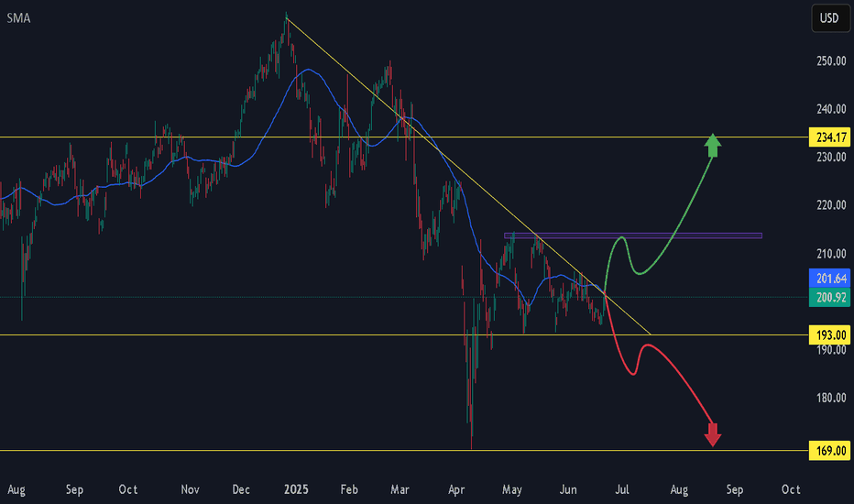Viewport: 854px width, 504px height.
Task: Select the red downward arrow head drawing
Action: pyautogui.click(x=712, y=434)
